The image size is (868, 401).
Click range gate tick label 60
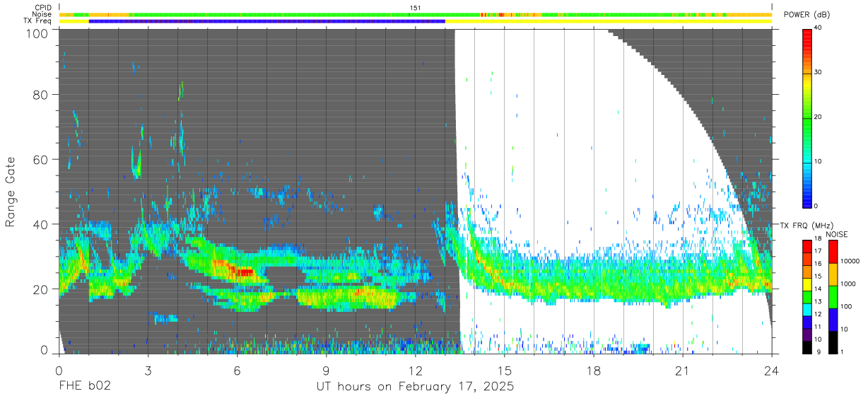tap(40, 159)
